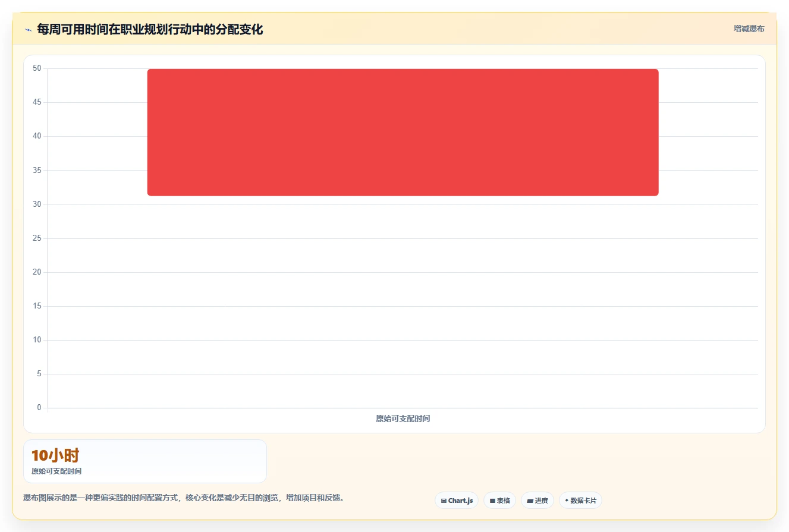Click the x-axis label 原始可支配时间
This screenshot has height=532, width=789.
click(x=403, y=418)
